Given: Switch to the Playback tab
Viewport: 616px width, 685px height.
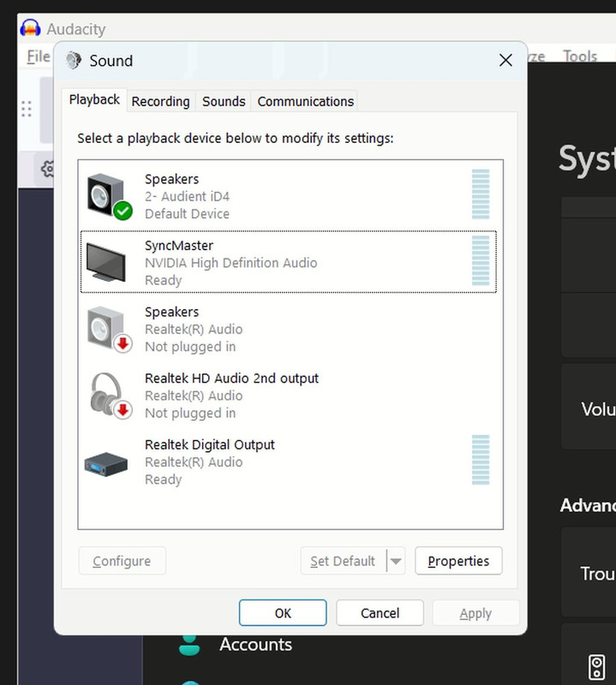Looking at the screenshot, I should coord(94,99).
